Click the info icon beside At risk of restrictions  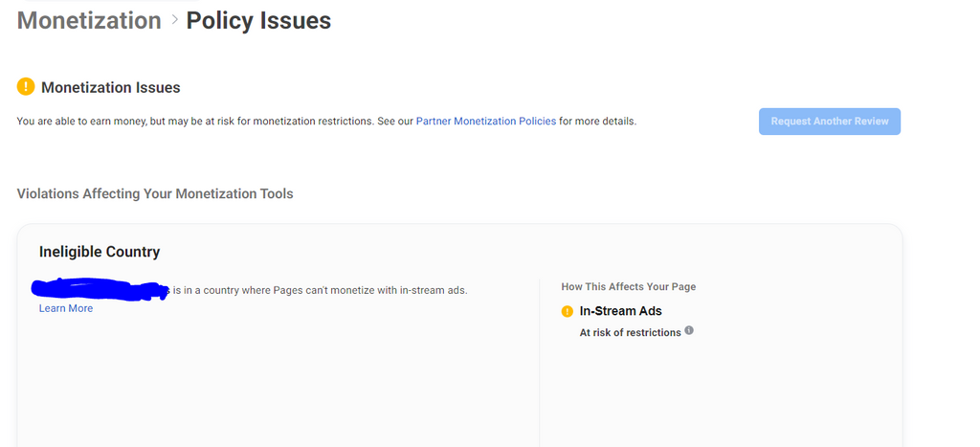(689, 330)
